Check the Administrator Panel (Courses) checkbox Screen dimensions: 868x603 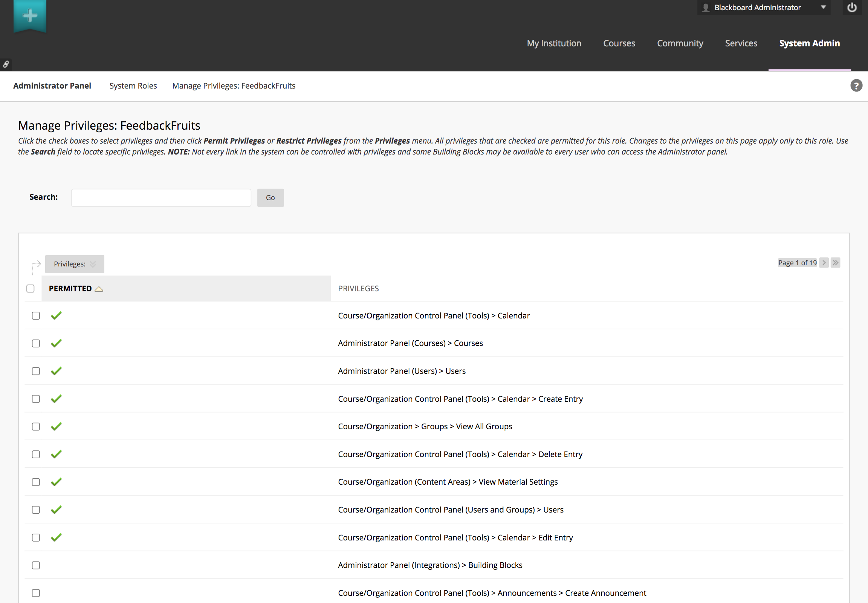click(x=36, y=343)
